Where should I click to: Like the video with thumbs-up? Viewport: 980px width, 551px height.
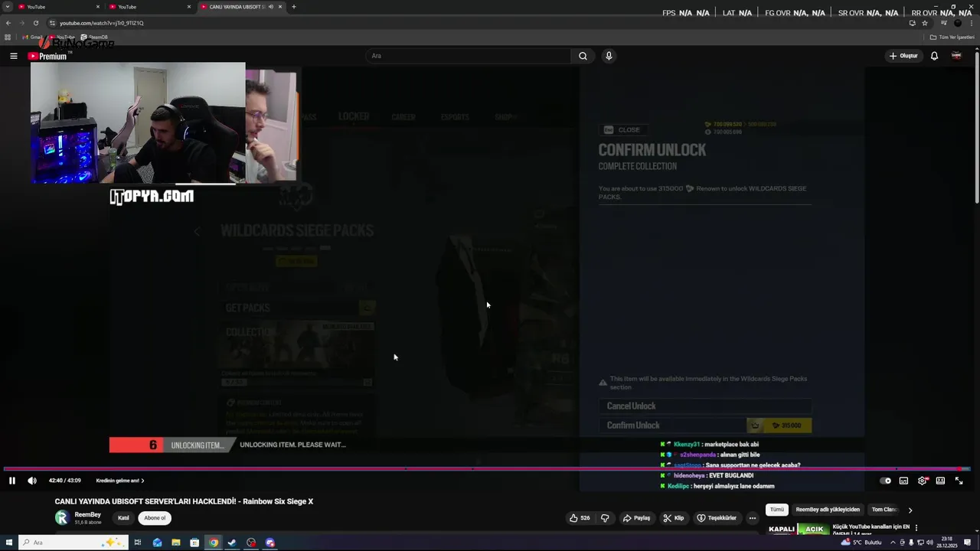[x=580, y=518]
